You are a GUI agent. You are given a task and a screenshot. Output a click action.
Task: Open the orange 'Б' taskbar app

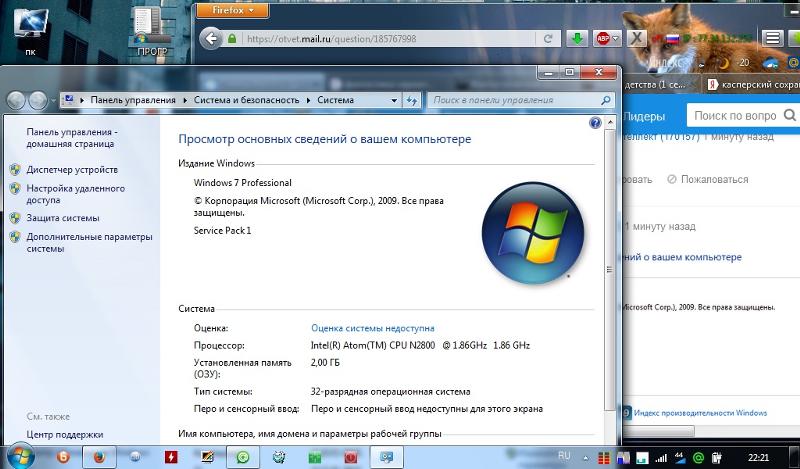(x=63, y=457)
